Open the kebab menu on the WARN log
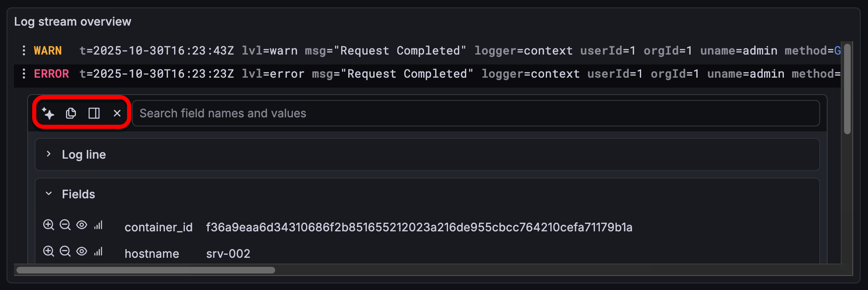 [x=24, y=50]
